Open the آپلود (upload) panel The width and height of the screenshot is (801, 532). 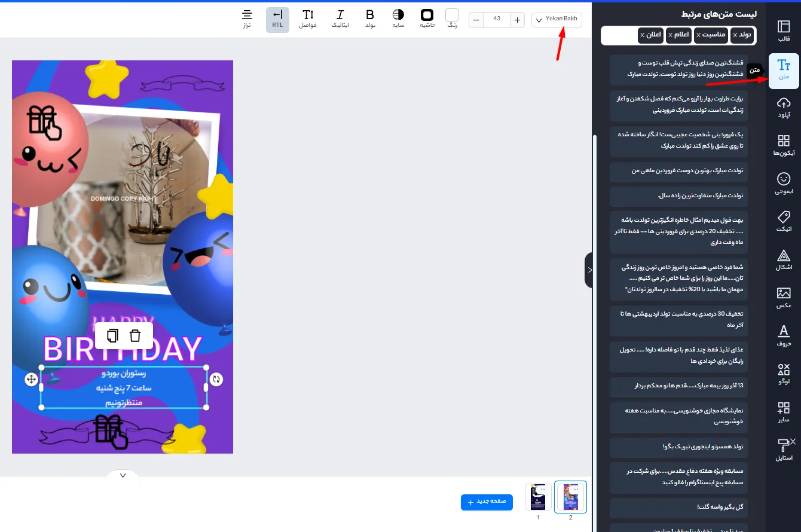tap(783, 108)
